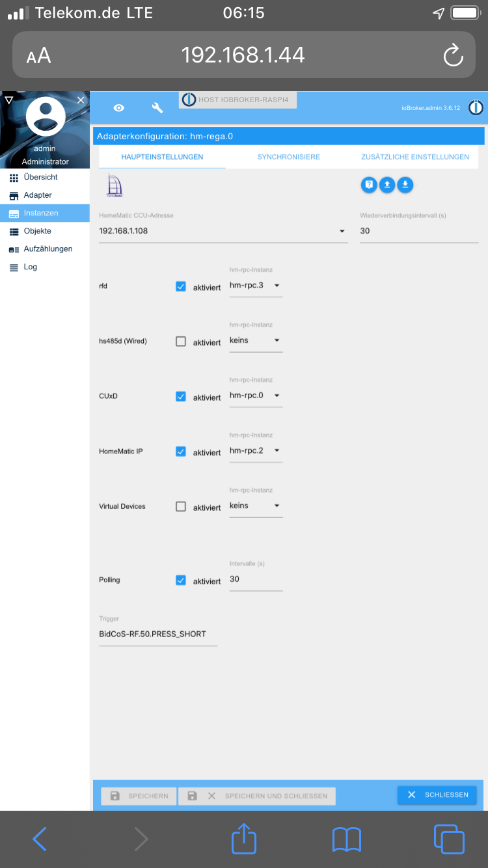Viewport: 488px width, 868px height.
Task: Close the sidebar with the X icon
Action: coord(81,100)
